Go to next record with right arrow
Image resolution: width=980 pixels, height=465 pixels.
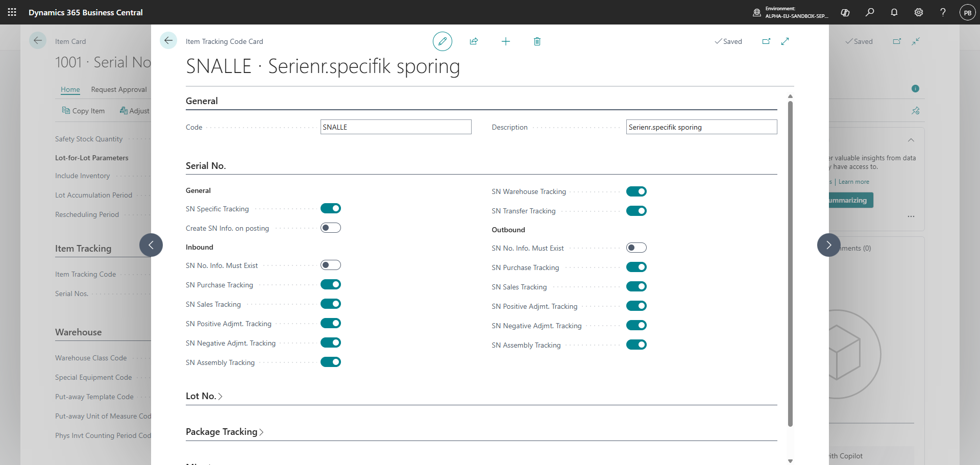(829, 245)
